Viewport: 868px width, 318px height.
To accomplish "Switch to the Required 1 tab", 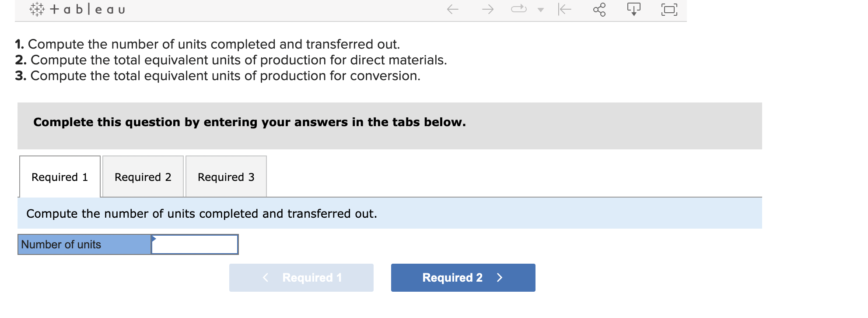I will click(x=60, y=177).
